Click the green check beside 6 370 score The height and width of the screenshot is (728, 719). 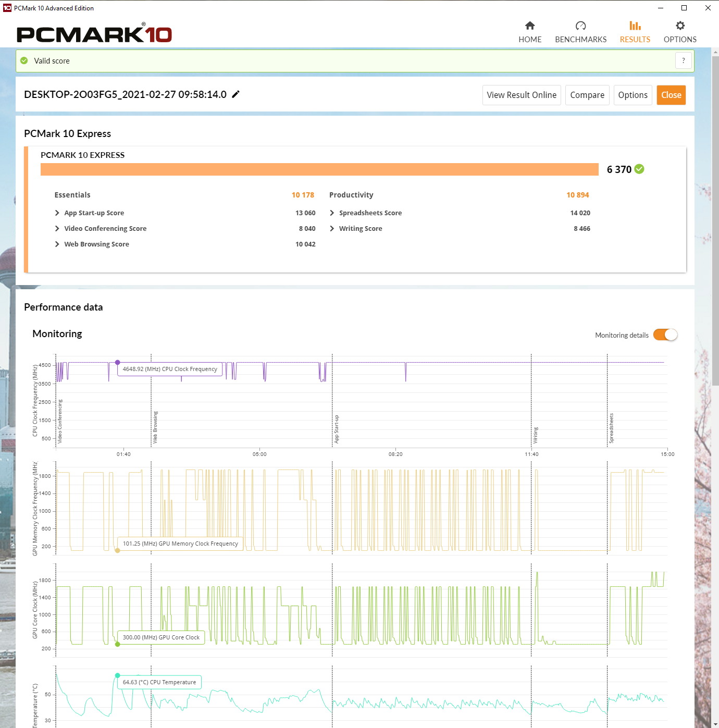639,169
